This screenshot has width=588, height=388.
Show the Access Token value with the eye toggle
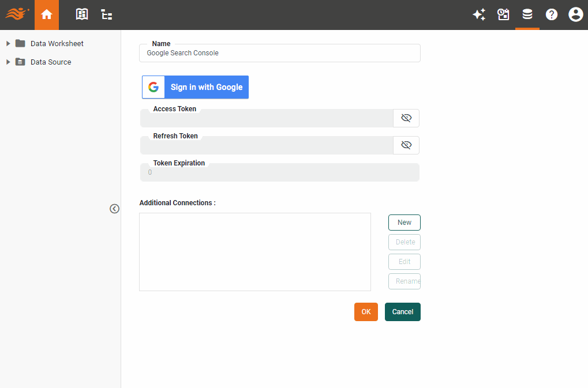coord(406,118)
